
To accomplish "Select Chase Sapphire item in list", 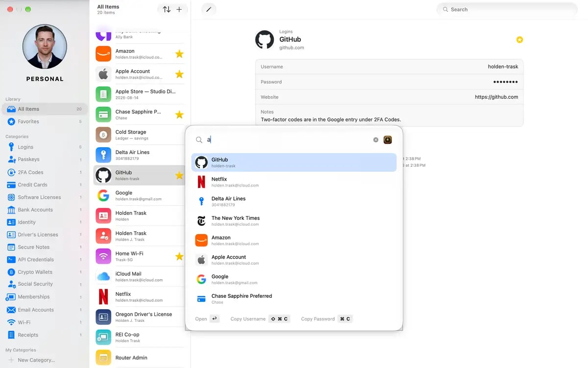I will pos(140,114).
